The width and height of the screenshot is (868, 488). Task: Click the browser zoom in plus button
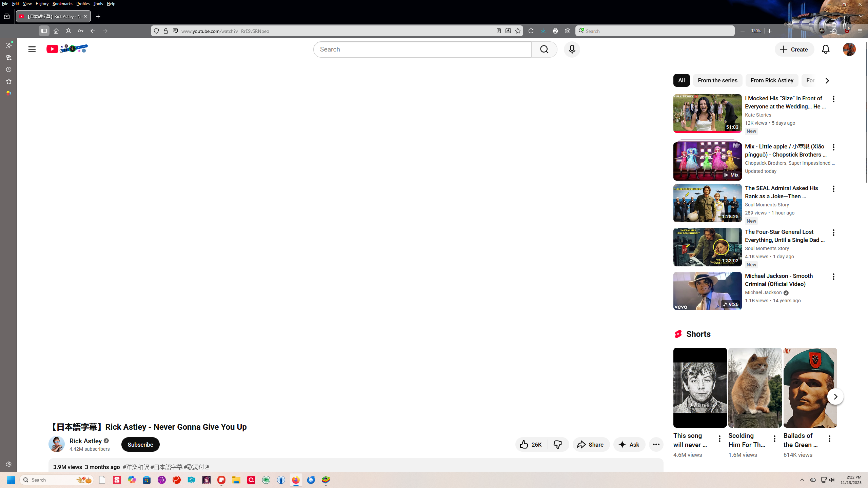(x=769, y=31)
